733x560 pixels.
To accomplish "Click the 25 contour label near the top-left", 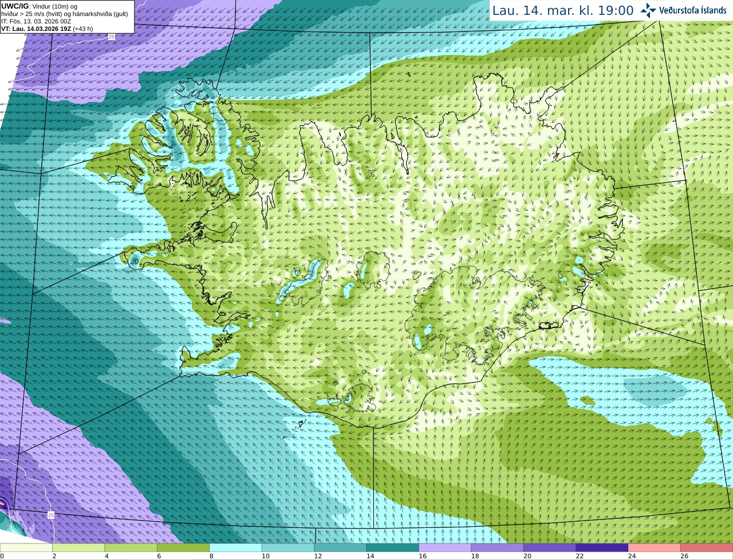I will [112, 37].
